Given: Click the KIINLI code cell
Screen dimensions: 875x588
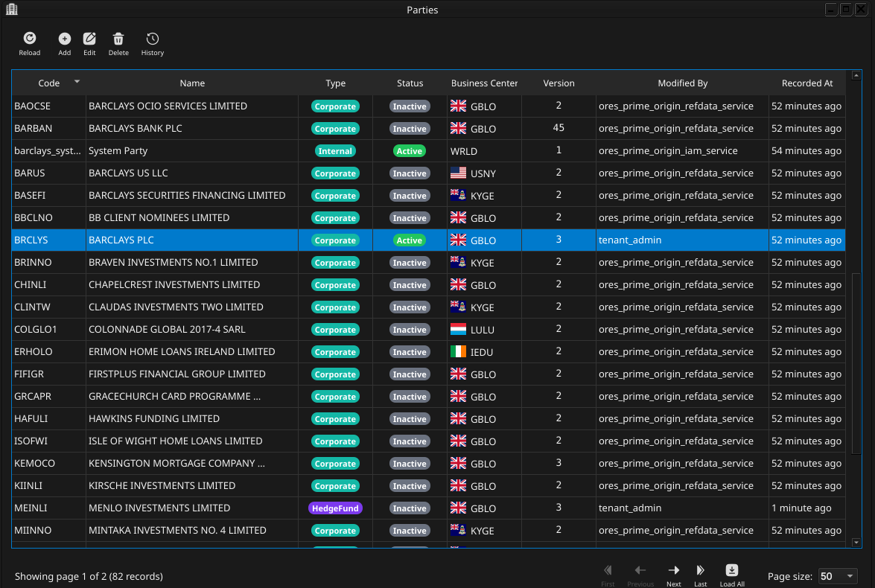Looking at the screenshot, I should coord(48,485).
